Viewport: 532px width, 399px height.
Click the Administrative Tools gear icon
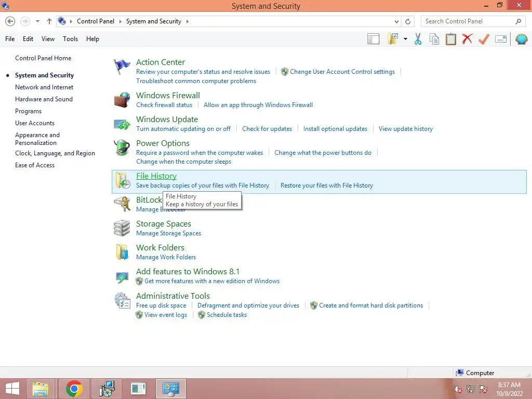(122, 301)
